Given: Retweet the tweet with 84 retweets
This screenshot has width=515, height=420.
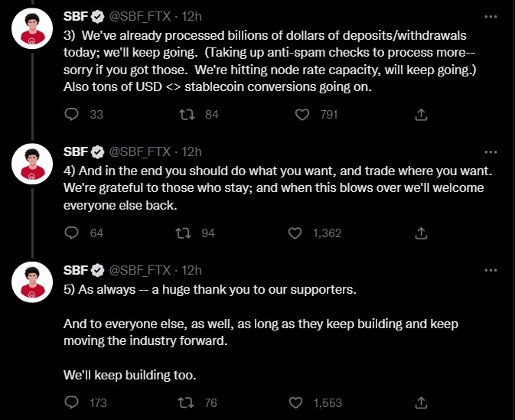Looking at the screenshot, I should click(185, 115).
